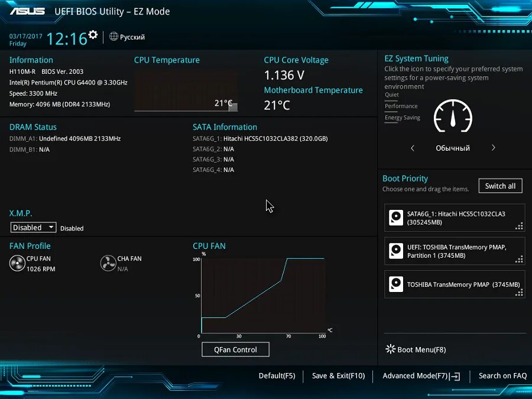Select previous system tuning mode arrow
The image size is (532, 399).
coord(413,148)
